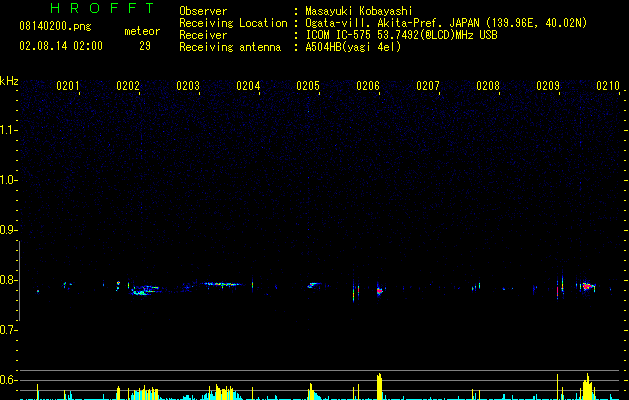Click the gray vertical frequency range bar

(x=19, y=281)
